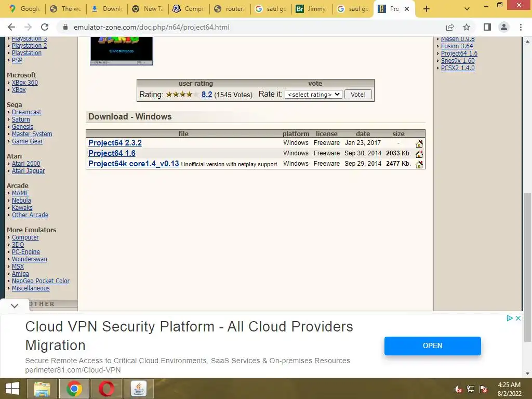
Task: Open the PCSX2 1.4.0 link
Action: click(458, 68)
